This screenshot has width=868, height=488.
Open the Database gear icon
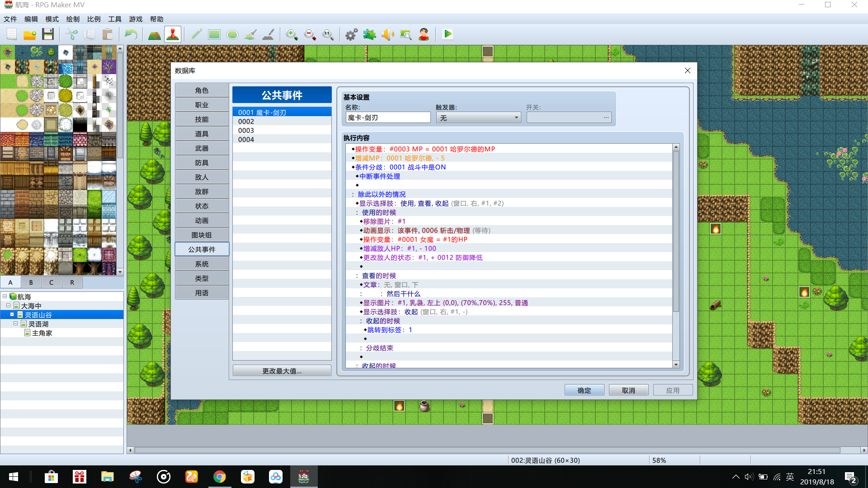pyautogui.click(x=352, y=34)
